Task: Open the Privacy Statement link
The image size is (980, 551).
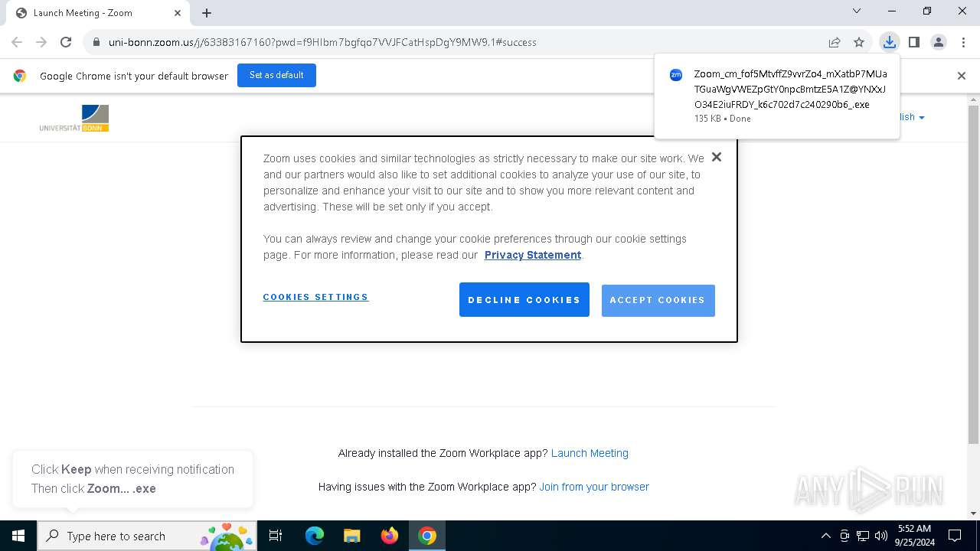Action: (x=533, y=255)
